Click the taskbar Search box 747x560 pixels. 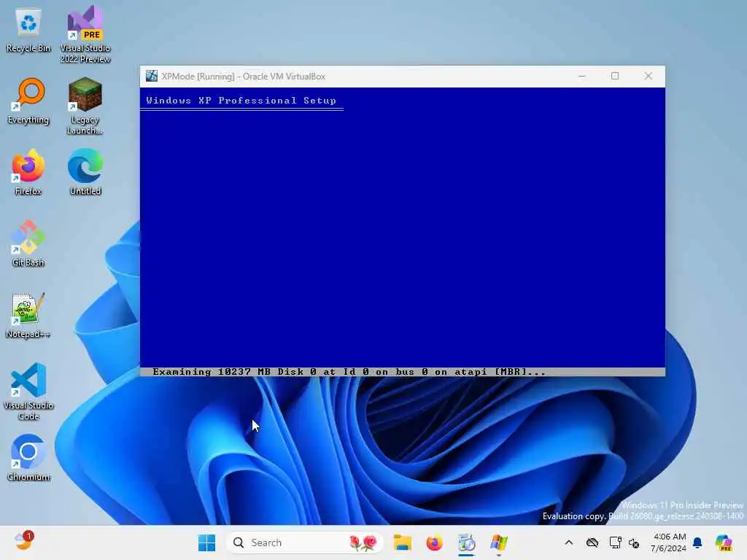tap(305, 542)
